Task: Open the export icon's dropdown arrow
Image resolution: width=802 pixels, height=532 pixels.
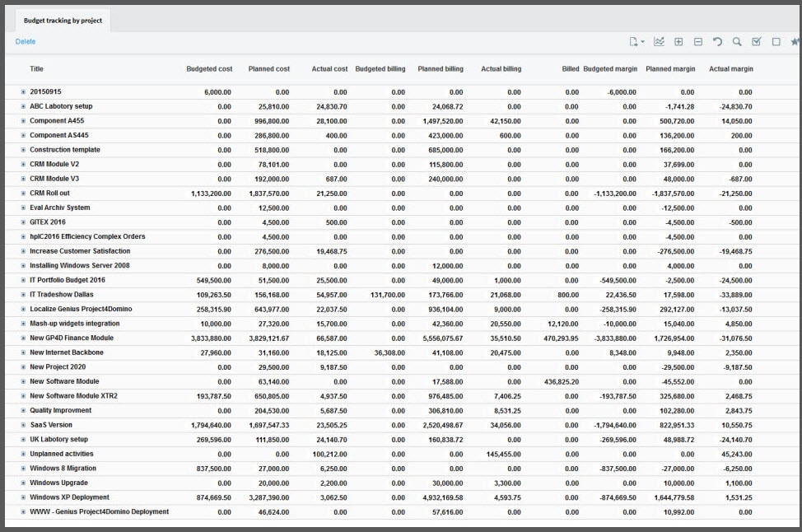Action: click(642, 43)
